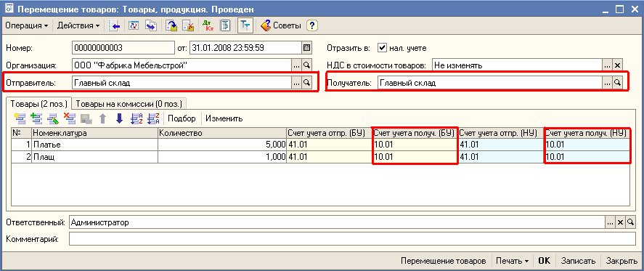Click the quantity cell 1,000
This screenshot has width=644, height=271.
221,157
